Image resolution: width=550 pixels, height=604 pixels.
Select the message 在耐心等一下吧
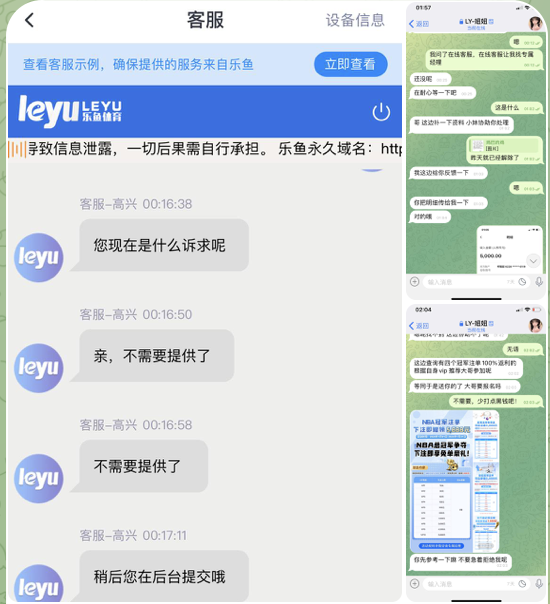(443, 93)
